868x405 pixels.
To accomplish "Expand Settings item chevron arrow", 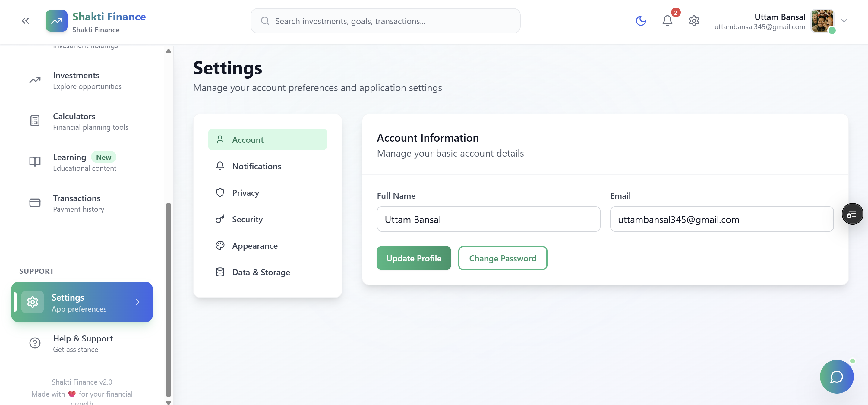I will [x=137, y=302].
